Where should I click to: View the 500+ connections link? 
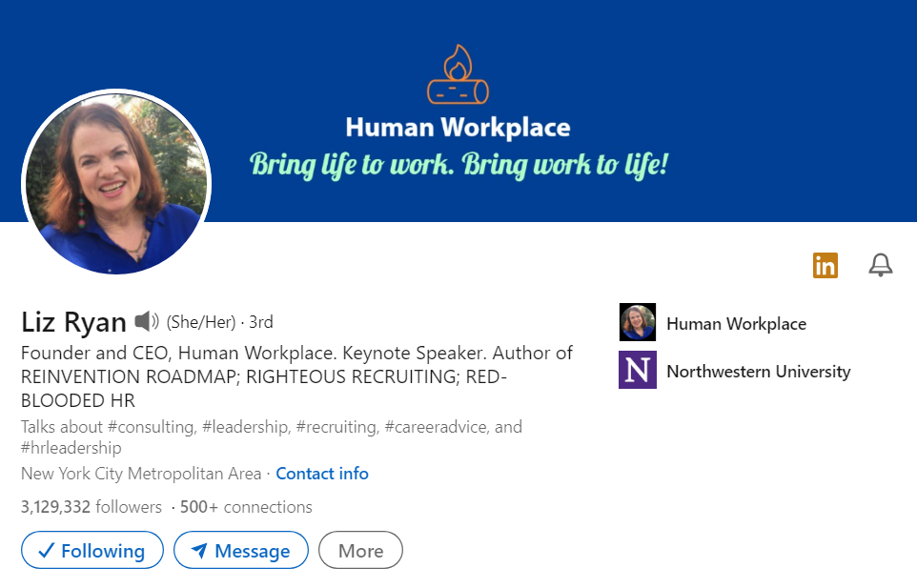(246, 507)
